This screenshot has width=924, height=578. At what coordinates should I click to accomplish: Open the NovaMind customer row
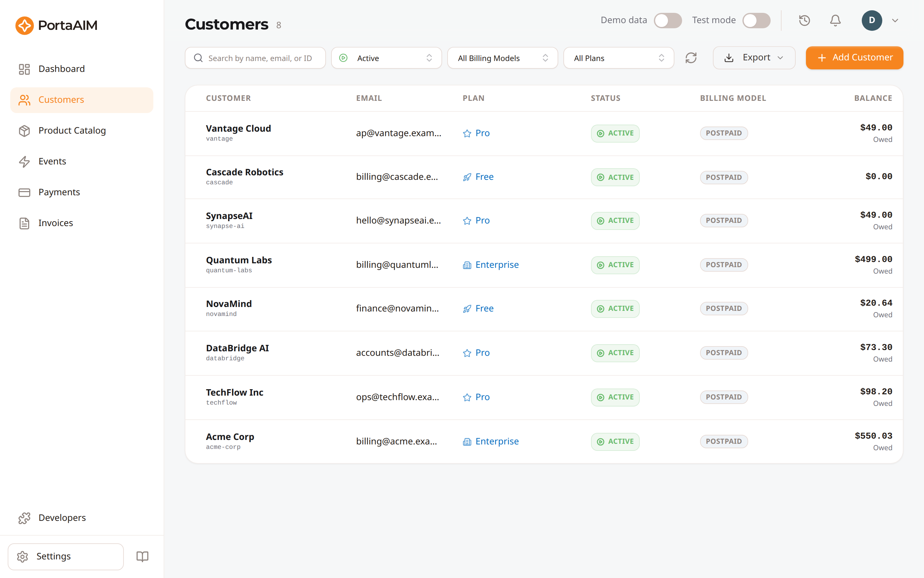pyautogui.click(x=544, y=309)
